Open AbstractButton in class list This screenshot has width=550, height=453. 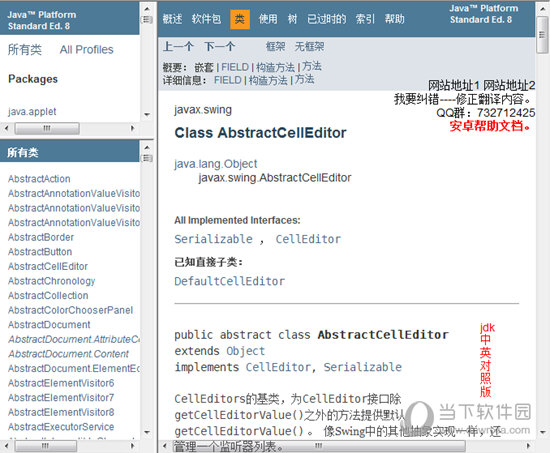pyautogui.click(x=40, y=252)
